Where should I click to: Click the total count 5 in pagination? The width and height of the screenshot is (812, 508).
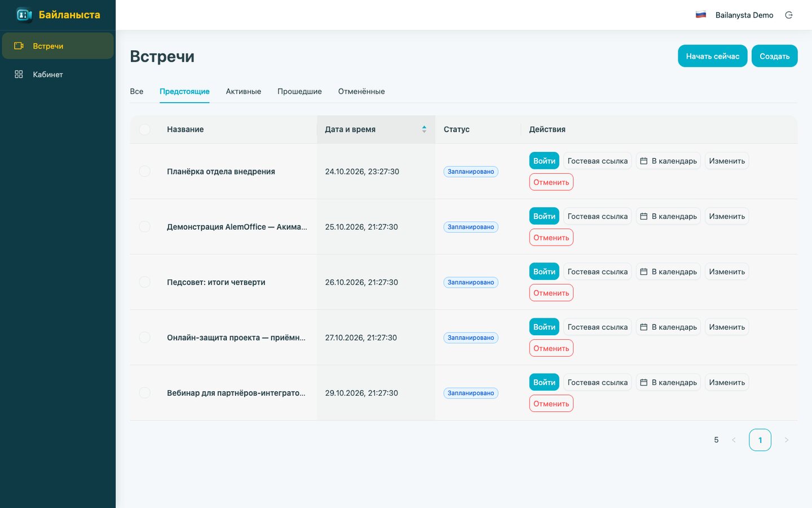716,440
